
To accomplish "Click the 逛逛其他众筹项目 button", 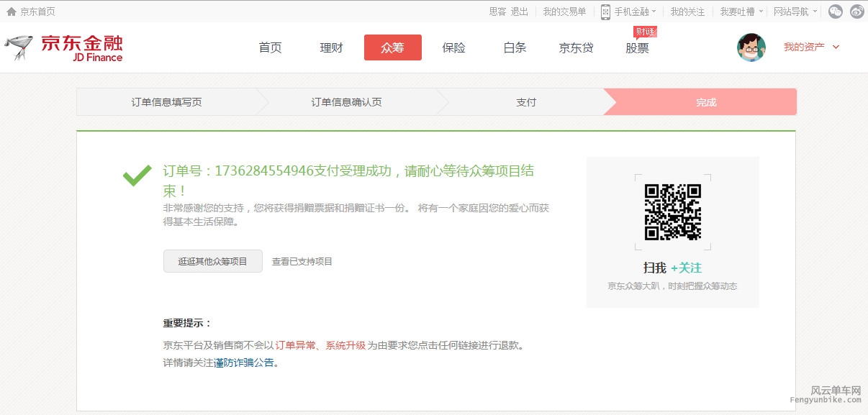I will point(212,261).
